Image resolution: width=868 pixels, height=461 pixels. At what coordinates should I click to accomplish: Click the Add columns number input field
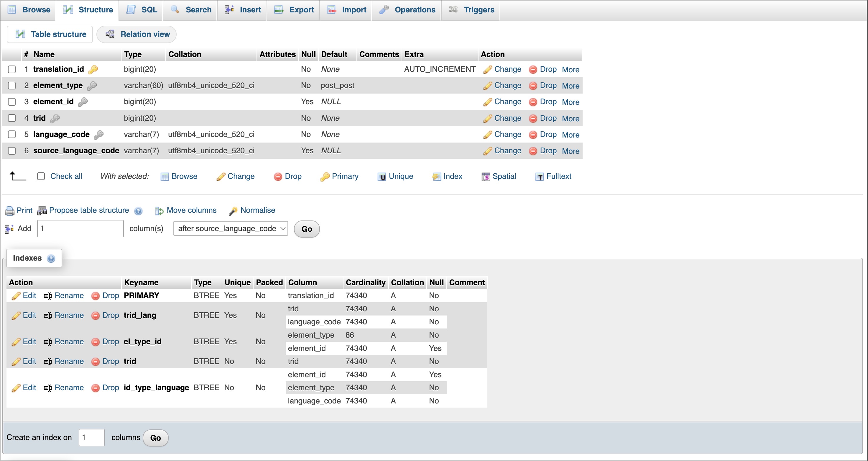80,229
